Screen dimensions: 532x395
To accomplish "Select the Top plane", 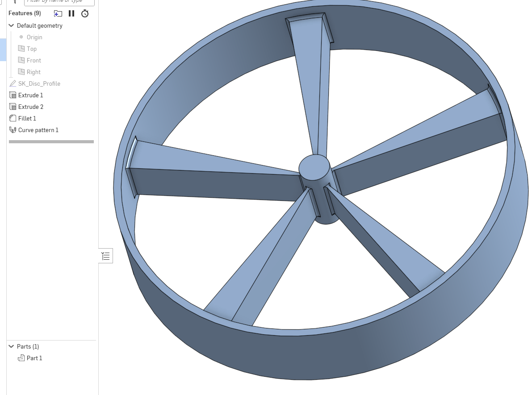I will pyautogui.click(x=32, y=49).
